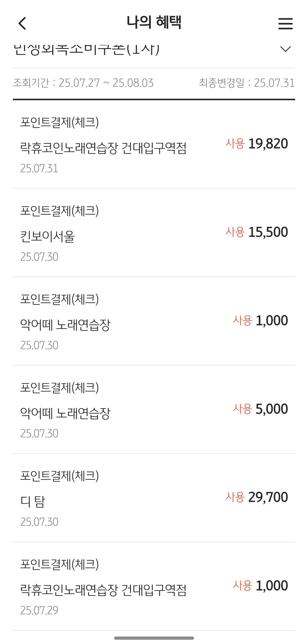Tap the 최종변경일 25.07.31 label
Image resolution: width=308 pixels, height=644 pixels.
click(x=247, y=83)
